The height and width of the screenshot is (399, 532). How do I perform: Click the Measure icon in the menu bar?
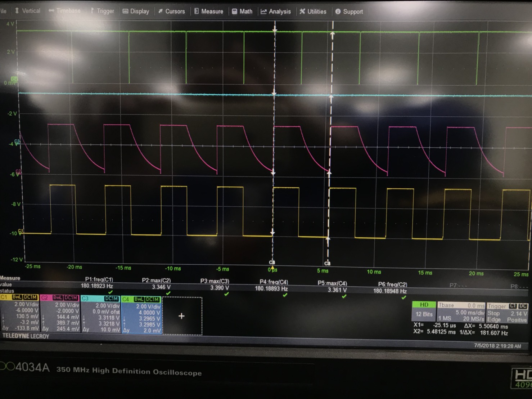(197, 11)
